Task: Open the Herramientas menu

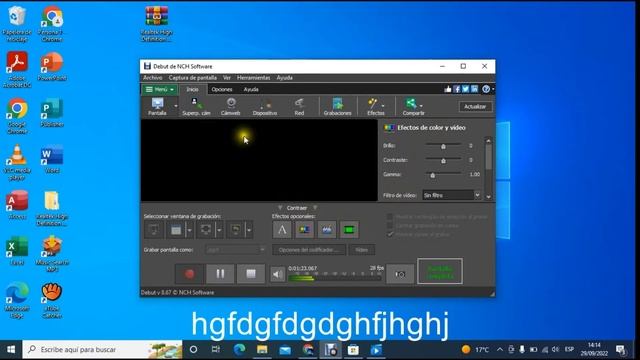Action: point(253,78)
